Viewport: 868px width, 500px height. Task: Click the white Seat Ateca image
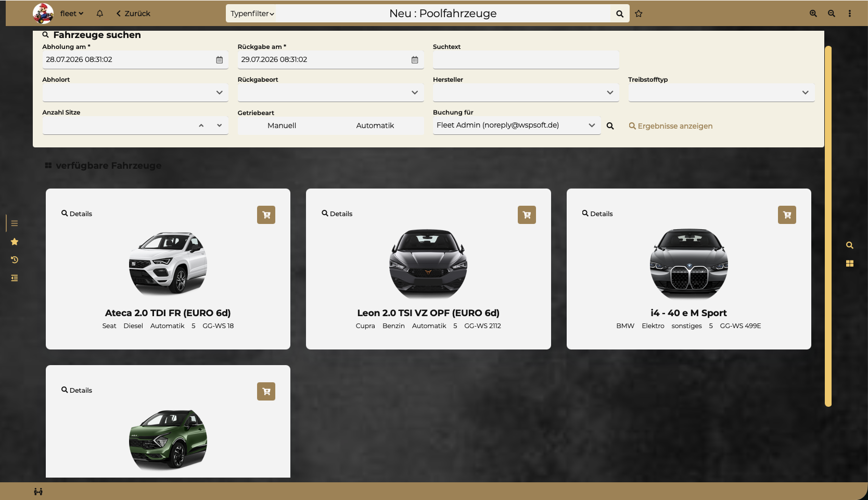pyautogui.click(x=168, y=264)
